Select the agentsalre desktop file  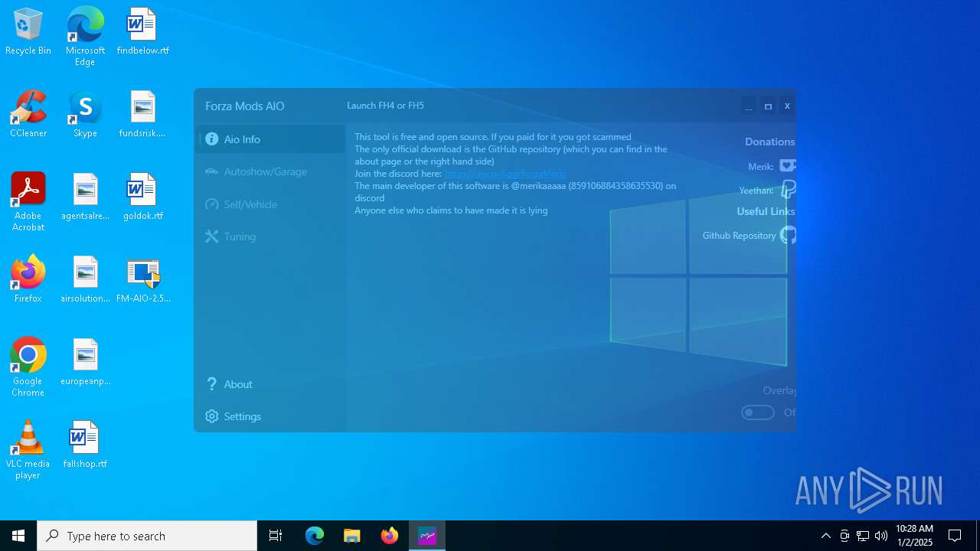[x=85, y=197]
